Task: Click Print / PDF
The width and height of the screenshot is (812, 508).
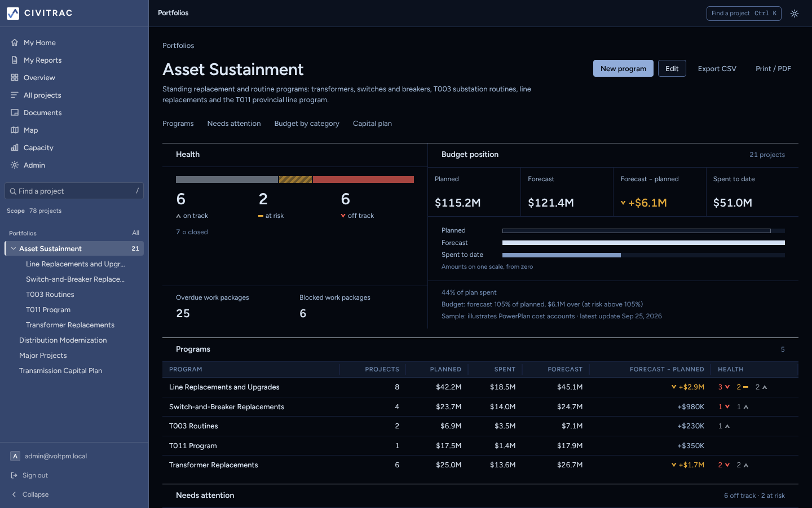Action: [773, 68]
